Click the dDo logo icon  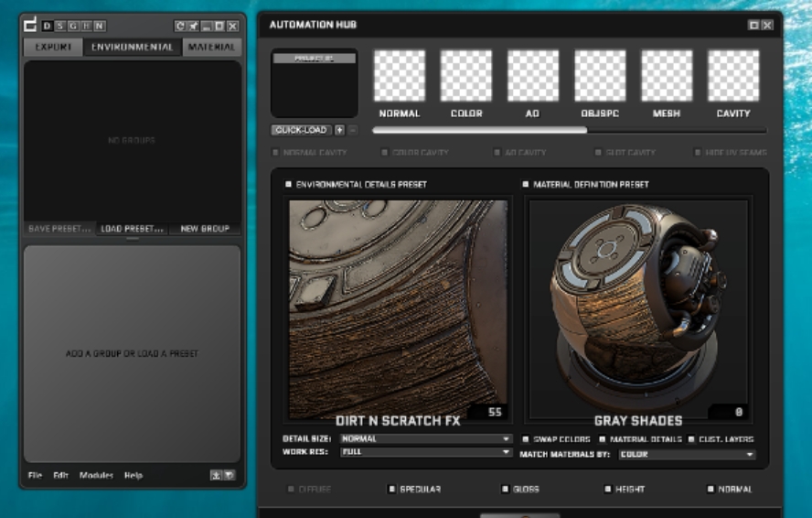pyautogui.click(x=30, y=25)
